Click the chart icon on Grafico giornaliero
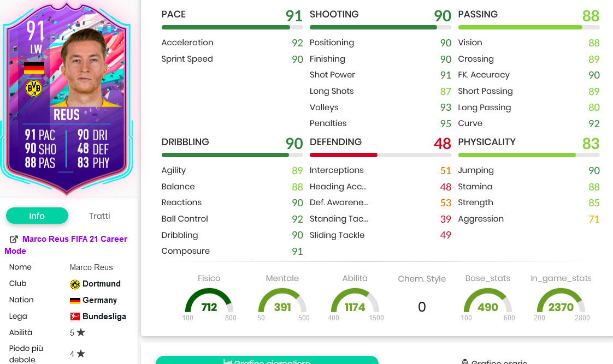The height and width of the screenshot is (364, 613). 227,362
